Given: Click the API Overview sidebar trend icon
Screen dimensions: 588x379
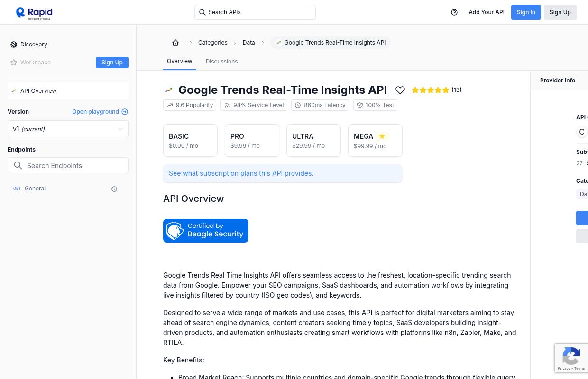Looking at the screenshot, I should point(14,91).
